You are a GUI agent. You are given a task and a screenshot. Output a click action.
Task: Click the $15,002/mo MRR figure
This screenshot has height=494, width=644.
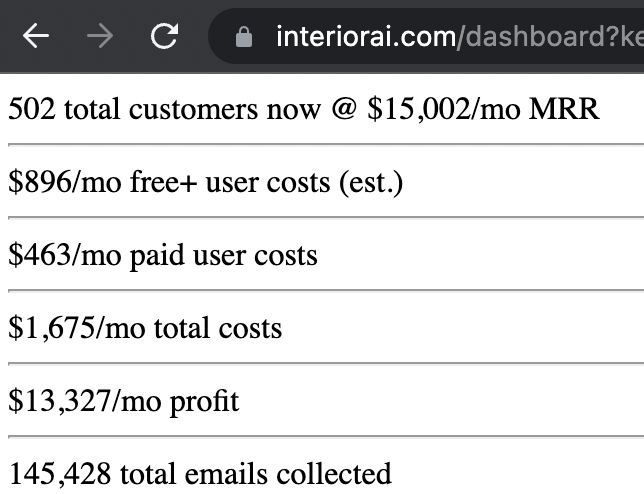(x=483, y=109)
